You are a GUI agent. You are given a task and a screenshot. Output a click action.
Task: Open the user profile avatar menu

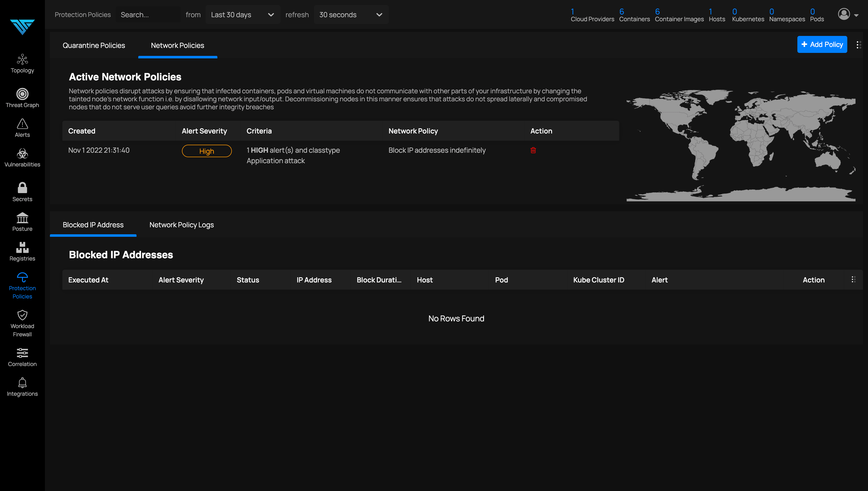pos(844,14)
